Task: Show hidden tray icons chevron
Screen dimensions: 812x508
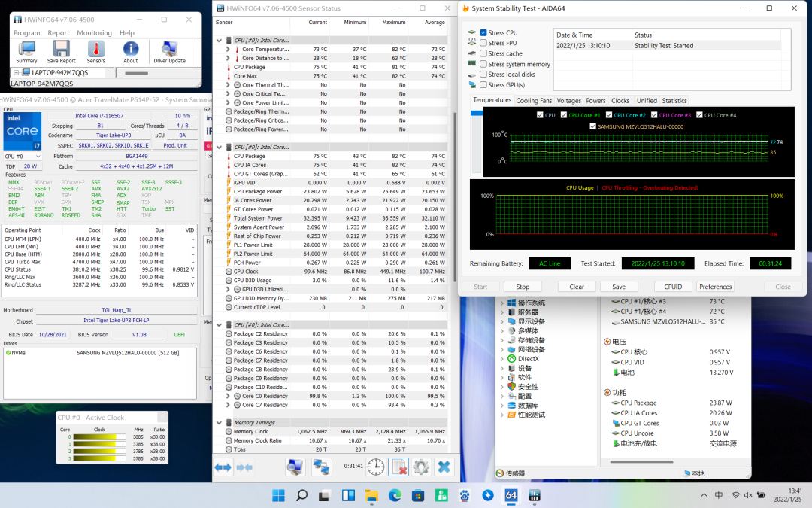Action: point(704,495)
